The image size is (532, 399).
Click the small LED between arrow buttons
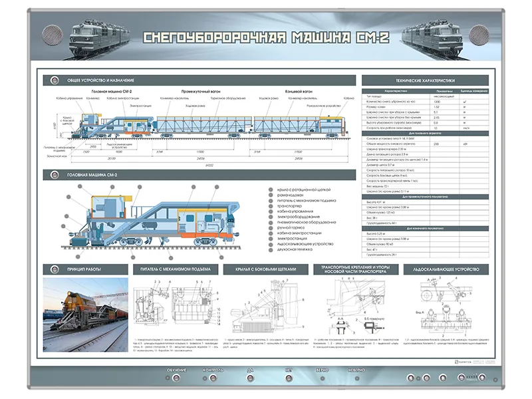tap(418, 378)
